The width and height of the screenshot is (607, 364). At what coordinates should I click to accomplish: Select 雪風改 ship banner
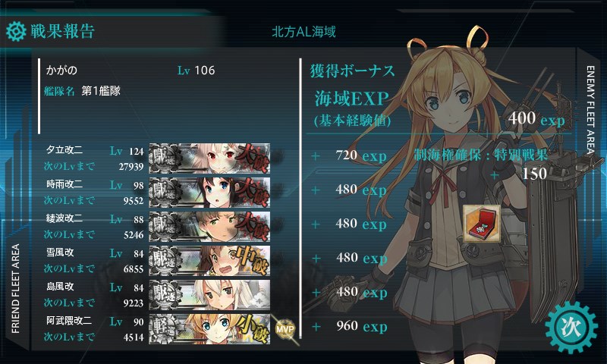pos(209,260)
